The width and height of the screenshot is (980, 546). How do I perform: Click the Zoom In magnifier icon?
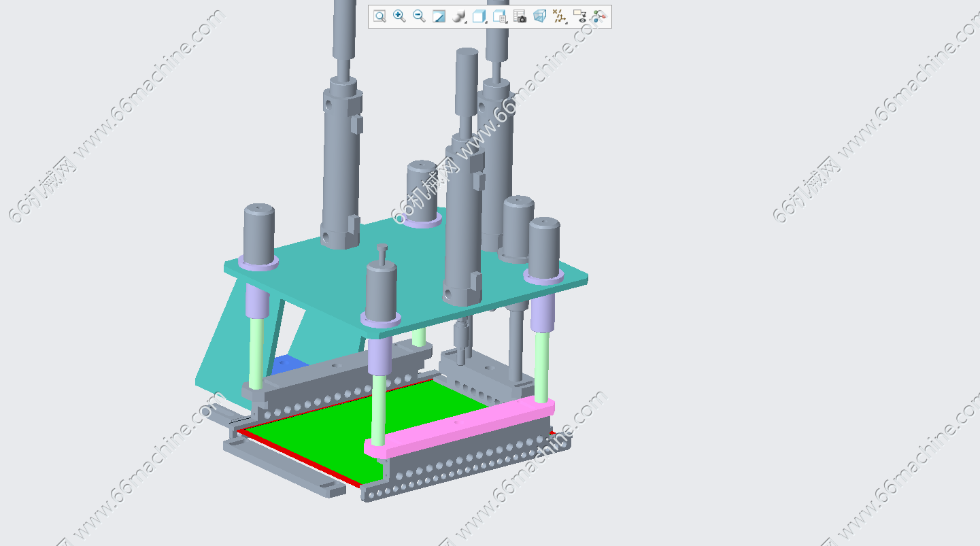(399, 16)
